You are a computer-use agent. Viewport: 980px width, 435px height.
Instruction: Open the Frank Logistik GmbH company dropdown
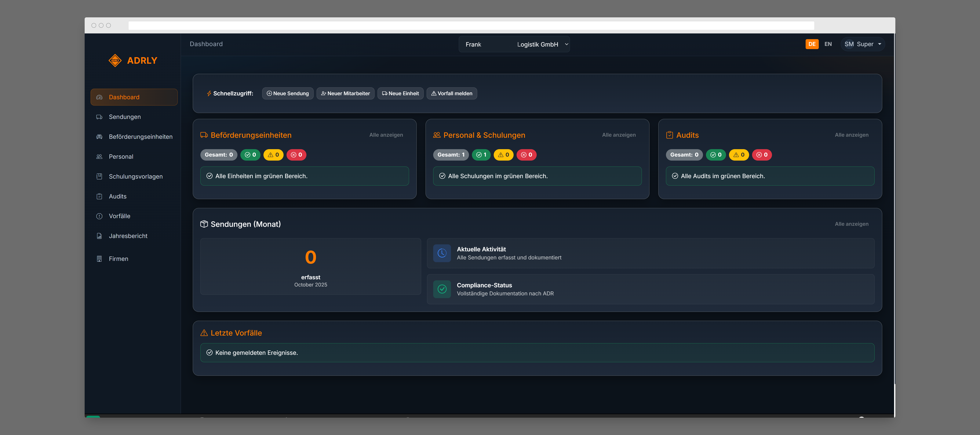[x=514, y=44]
